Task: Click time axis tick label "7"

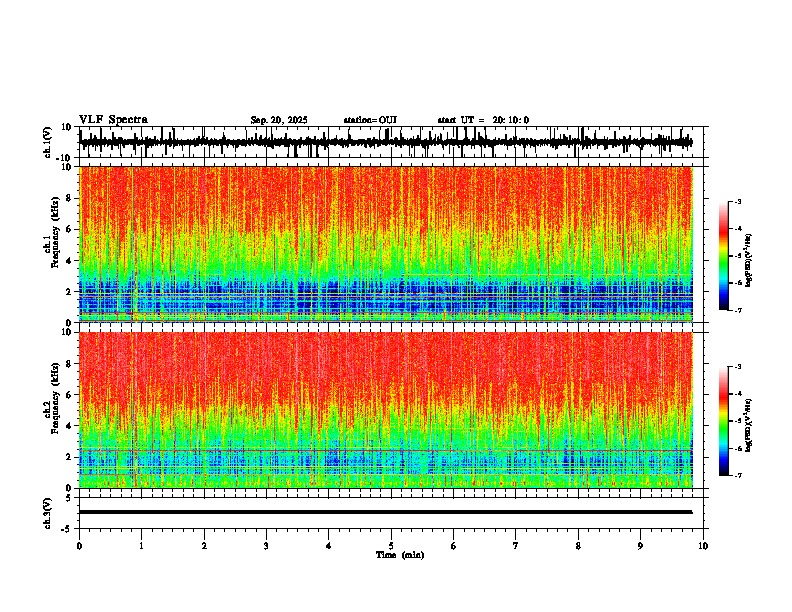Action: coord(516,546)
